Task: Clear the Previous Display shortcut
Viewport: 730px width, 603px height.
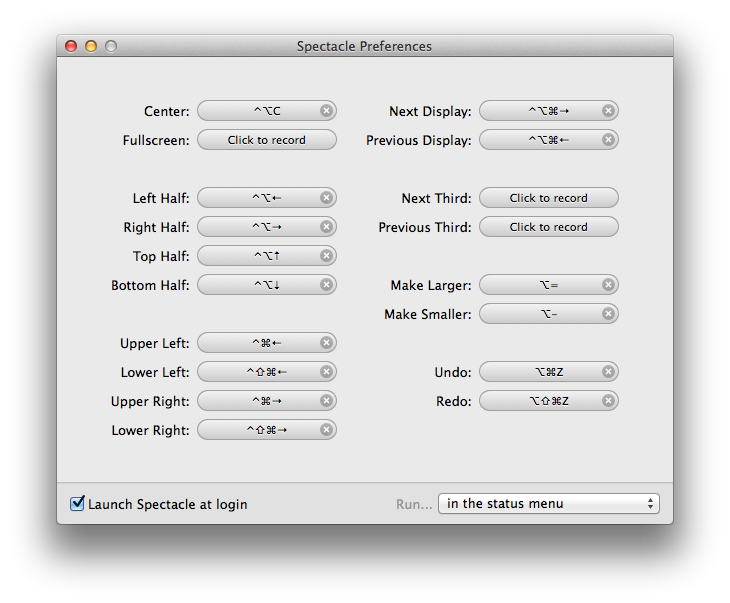Action: point(608,140)
